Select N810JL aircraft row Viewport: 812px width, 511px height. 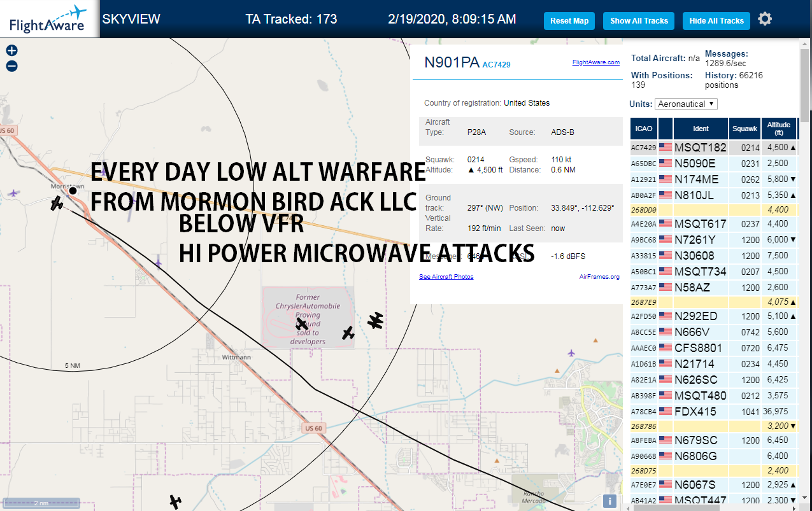(x=714, y=195)
